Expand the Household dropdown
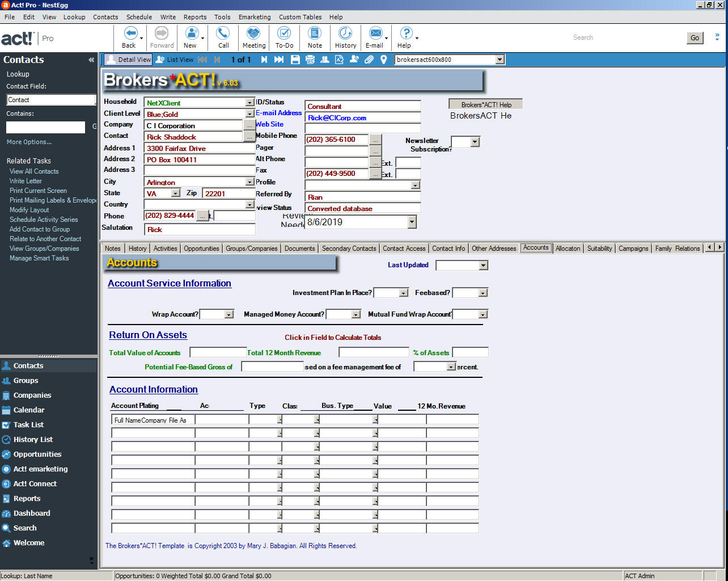 click(x=249, y=103)
